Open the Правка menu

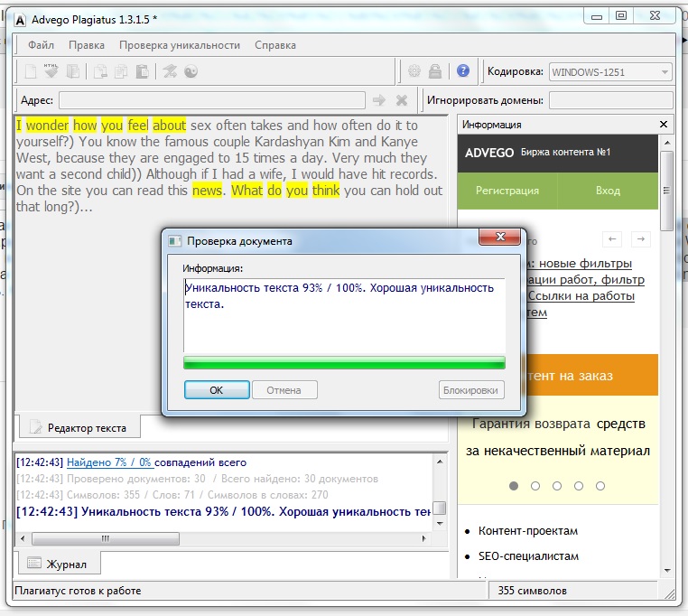tap(87, 45)
